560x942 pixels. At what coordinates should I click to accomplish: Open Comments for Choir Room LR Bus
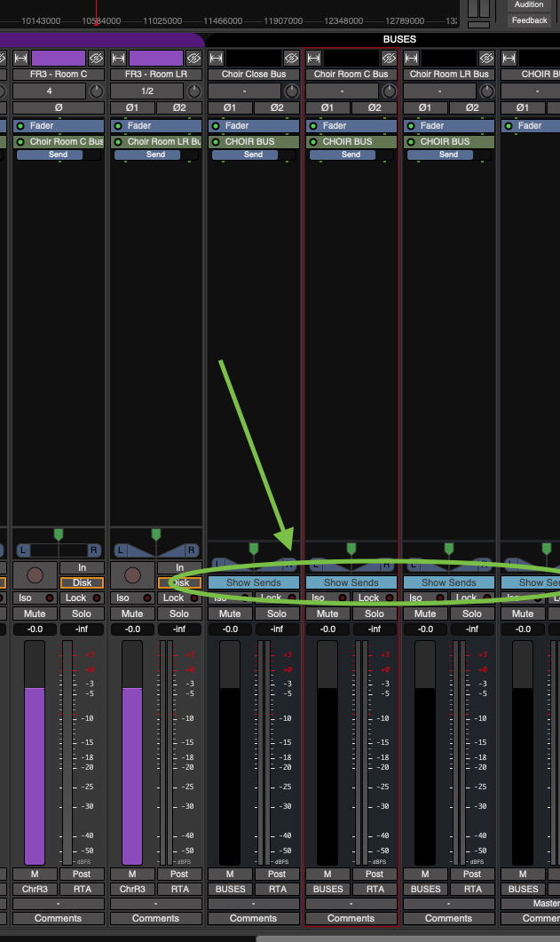coord(448,918)
